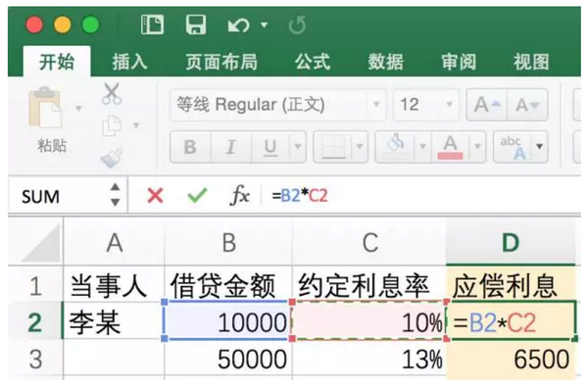Select row 1 header
Screen dimensions: 588x387
(35, 286)
